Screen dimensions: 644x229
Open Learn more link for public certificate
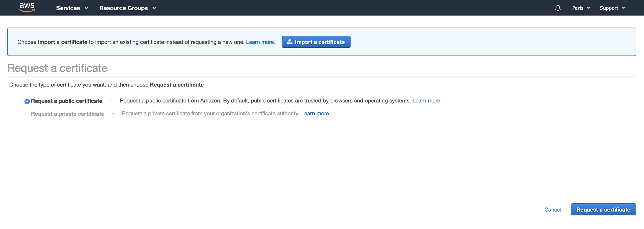coord(426,101)
